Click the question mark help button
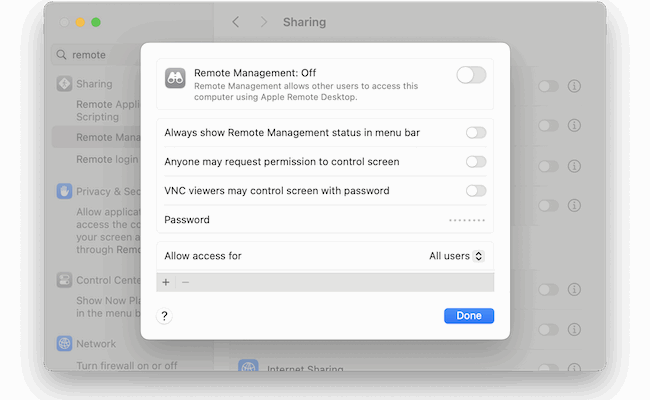The image size is (650, 400). (165, 316)
